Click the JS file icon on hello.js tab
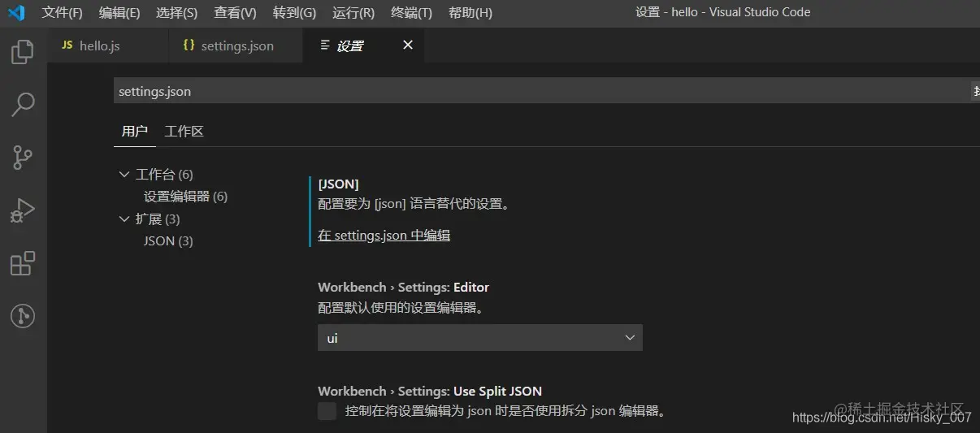 [67, 45]
